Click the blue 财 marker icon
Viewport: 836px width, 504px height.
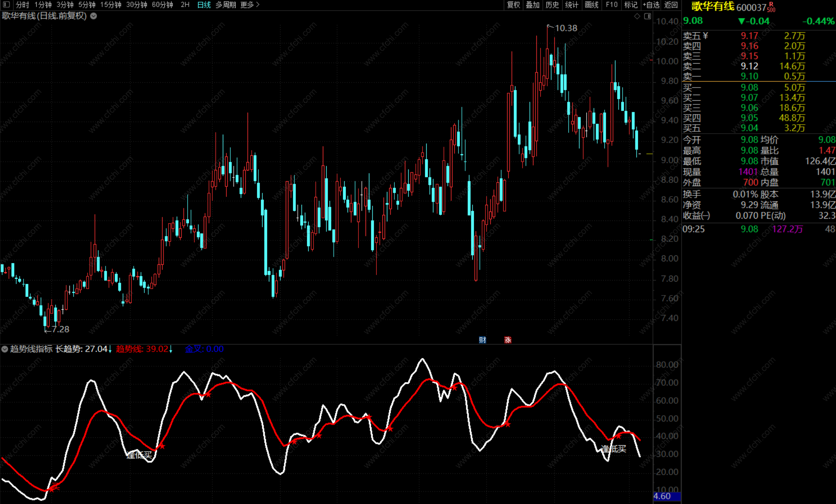pyautogui.click(x=482, y=340)
